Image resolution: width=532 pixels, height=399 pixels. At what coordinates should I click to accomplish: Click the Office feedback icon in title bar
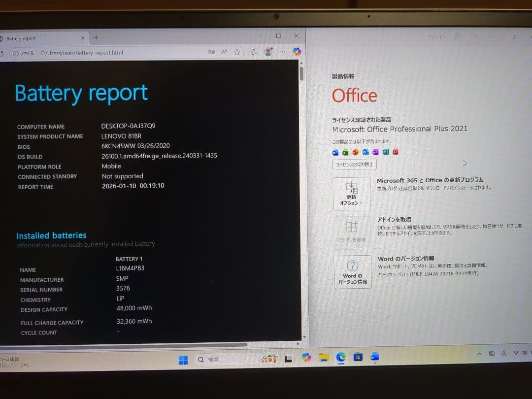(458, 36)
